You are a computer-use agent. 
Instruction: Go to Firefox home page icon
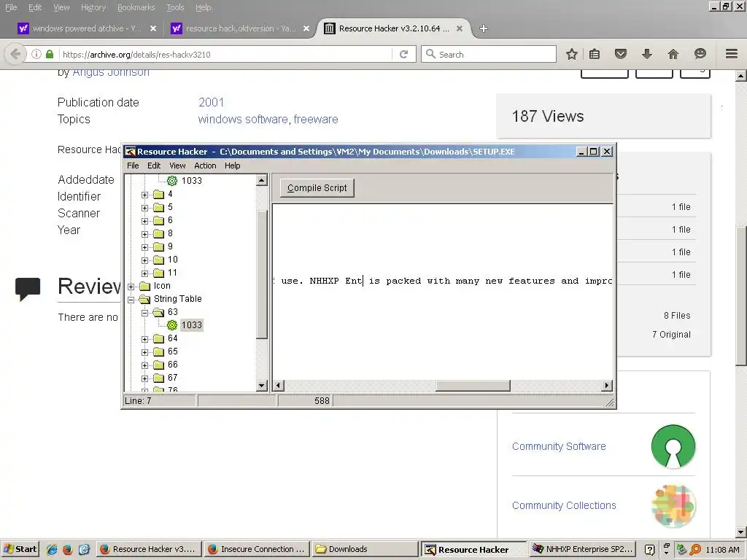[673, 54]
